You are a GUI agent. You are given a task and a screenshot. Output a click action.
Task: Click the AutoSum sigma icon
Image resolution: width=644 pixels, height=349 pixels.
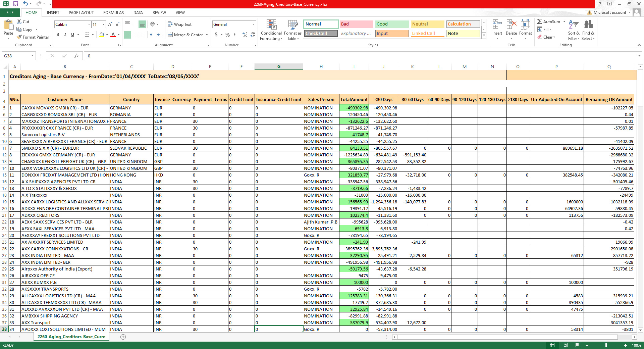pyautogui.click(x=539, y=21)
